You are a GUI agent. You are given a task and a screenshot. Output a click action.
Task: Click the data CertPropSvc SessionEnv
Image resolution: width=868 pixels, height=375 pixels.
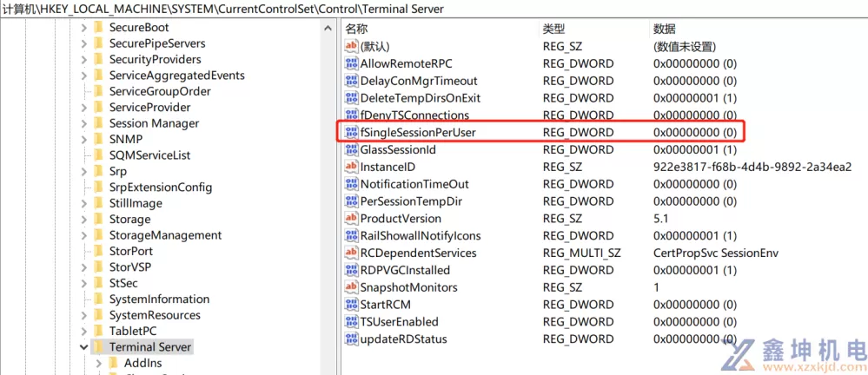tap(716, 253)
